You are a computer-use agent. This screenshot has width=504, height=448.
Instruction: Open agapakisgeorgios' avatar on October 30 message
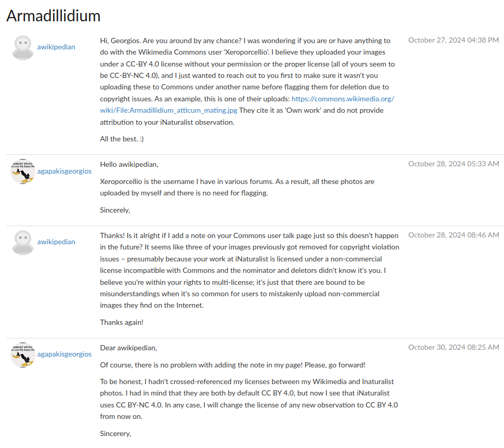pyautogui.click(x=23, y=354)
